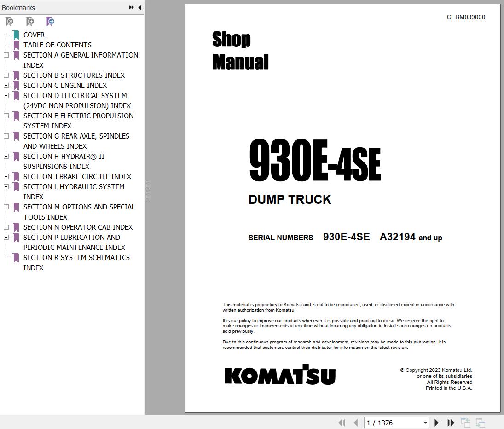
Task: Click the next view icon in the status bar
Action: (480, 423)
